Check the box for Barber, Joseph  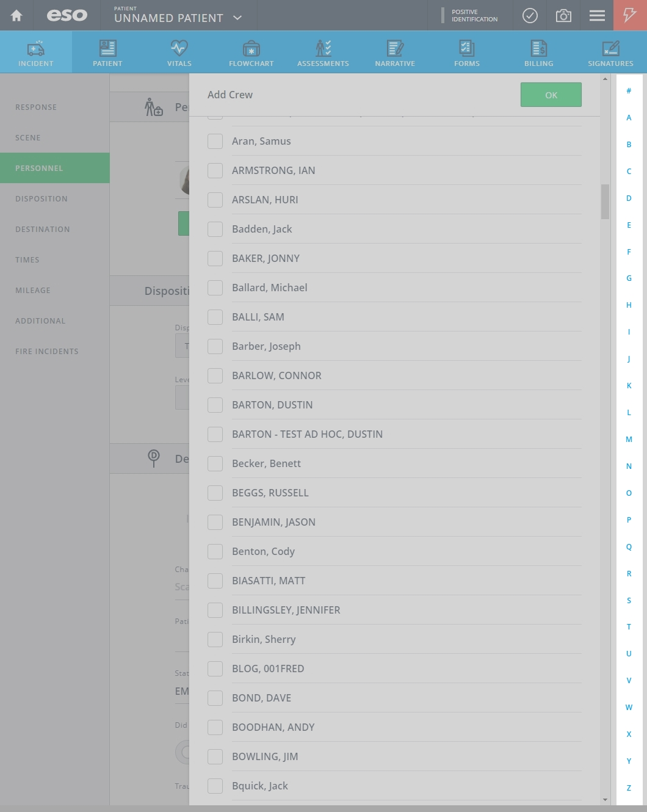[215, 346]
